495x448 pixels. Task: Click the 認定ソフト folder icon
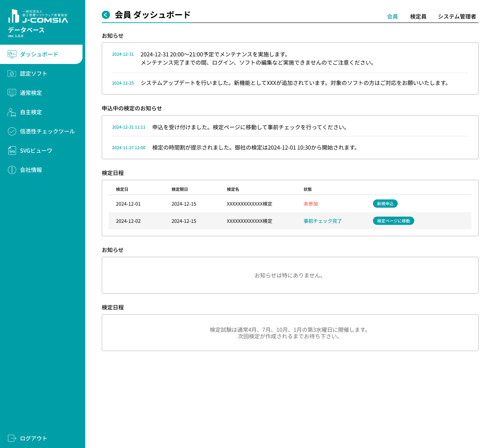tap(12, 74)
